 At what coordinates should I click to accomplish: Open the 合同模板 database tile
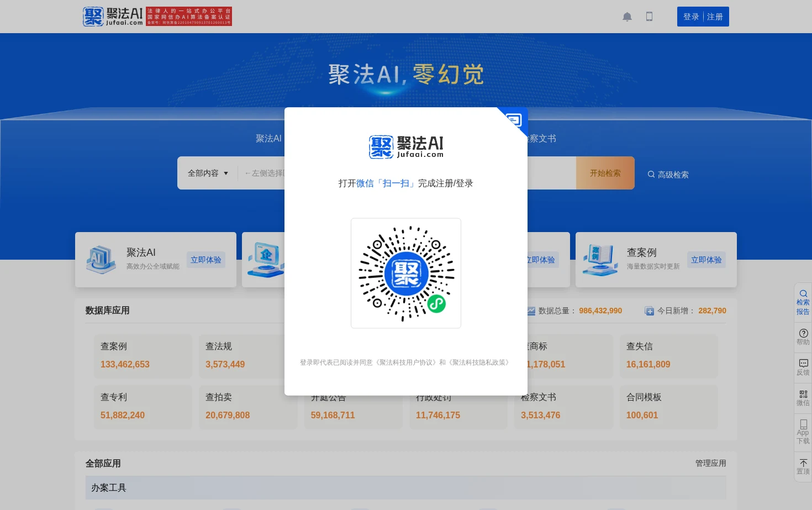tap(669, 407)
